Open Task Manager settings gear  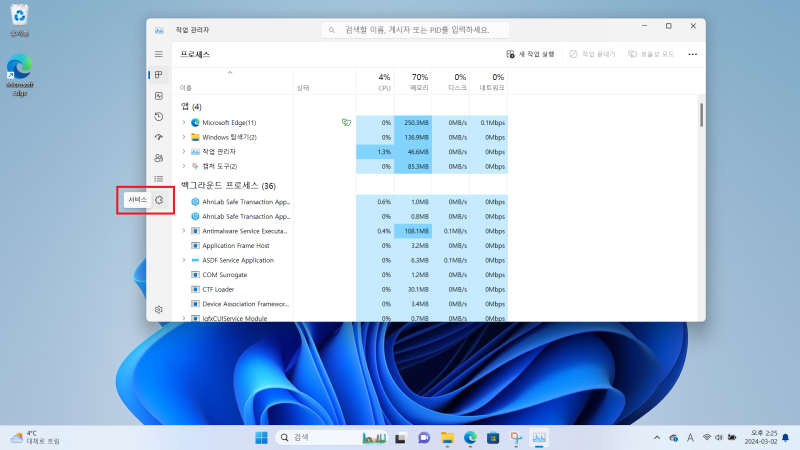[159, 310]
